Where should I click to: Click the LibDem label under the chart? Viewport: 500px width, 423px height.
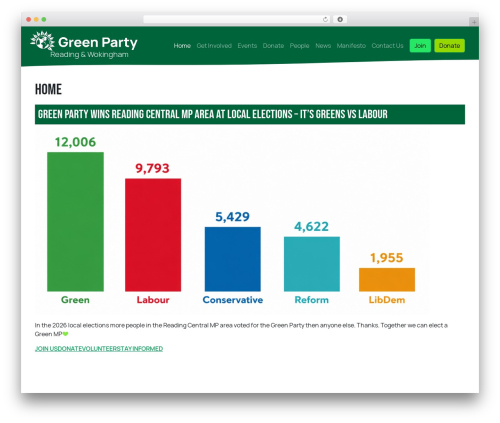(x=387, y=300)
